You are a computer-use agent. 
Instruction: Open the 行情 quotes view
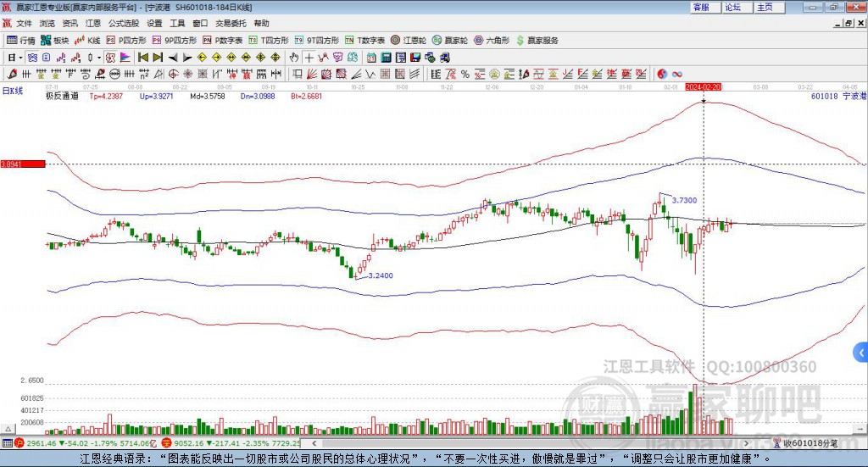coord(20,41)
